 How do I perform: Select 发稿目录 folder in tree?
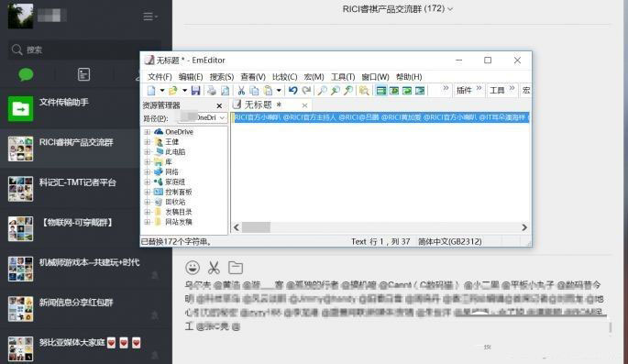[x=178, y=212]
